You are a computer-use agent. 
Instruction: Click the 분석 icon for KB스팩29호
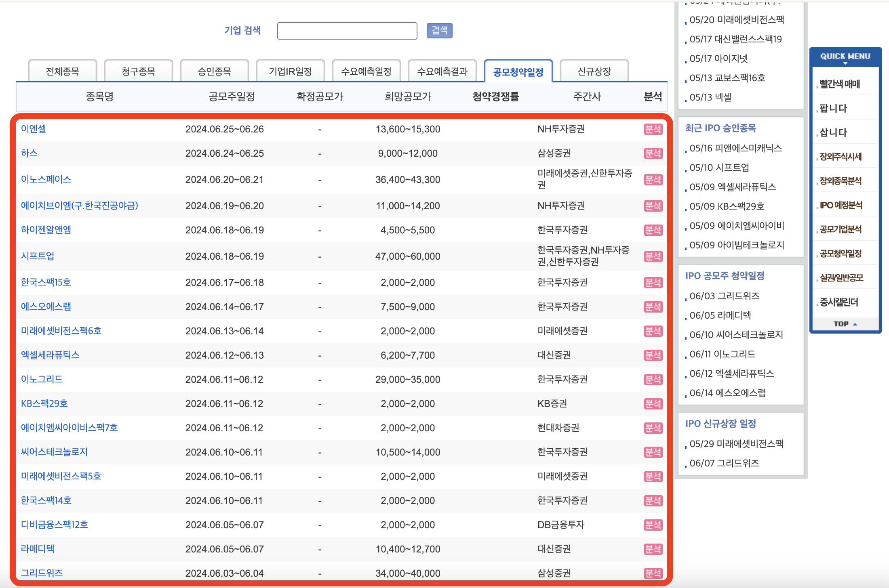click(x=653, y=404)
